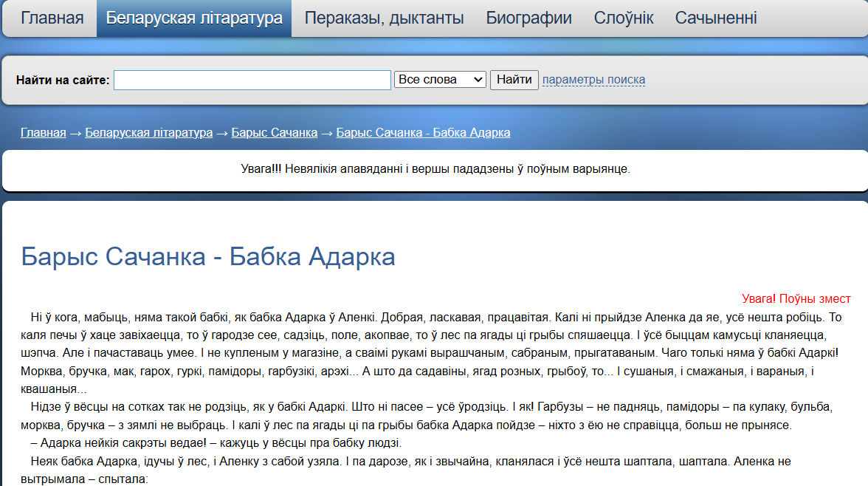Screen dimensions: 868x486
Task: Click the Увага!!! notice banner text
Action: click(435, 169)
